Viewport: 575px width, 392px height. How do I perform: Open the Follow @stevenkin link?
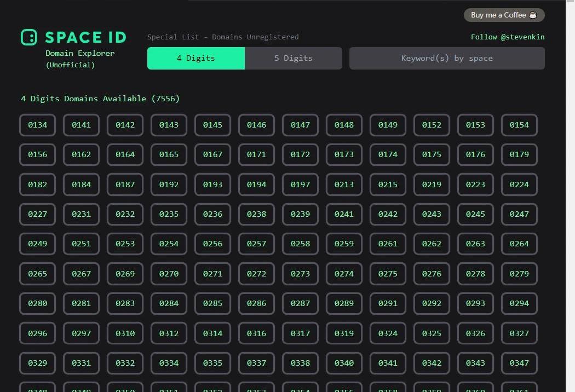point(507,37)
